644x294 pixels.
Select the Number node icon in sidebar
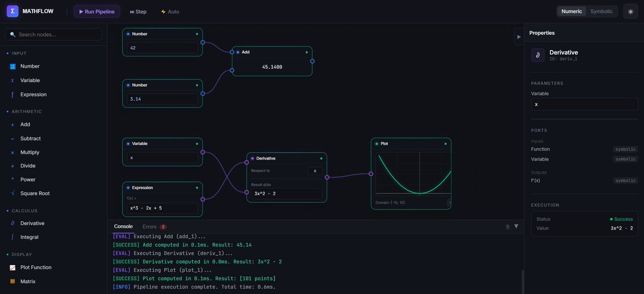(13, 67)
